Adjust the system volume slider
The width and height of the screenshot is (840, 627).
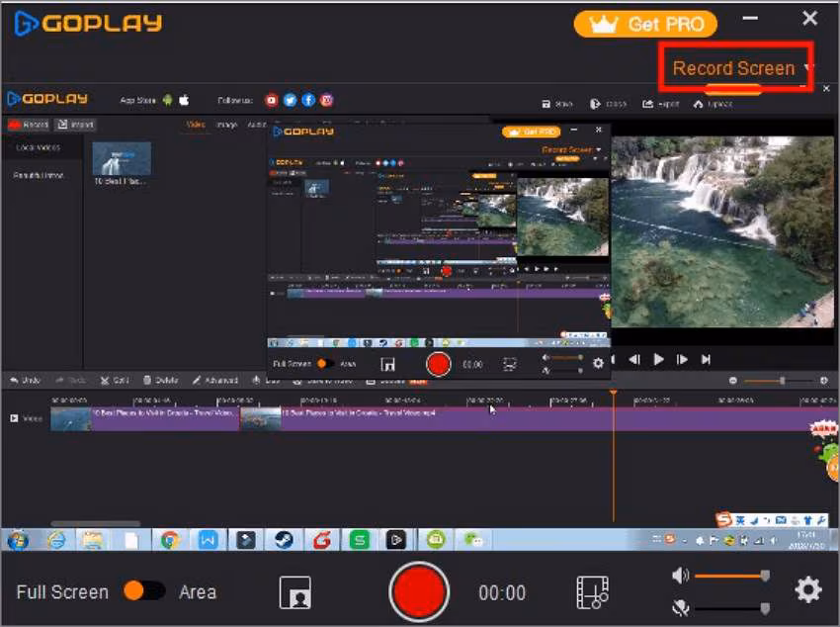pos(732,577)
